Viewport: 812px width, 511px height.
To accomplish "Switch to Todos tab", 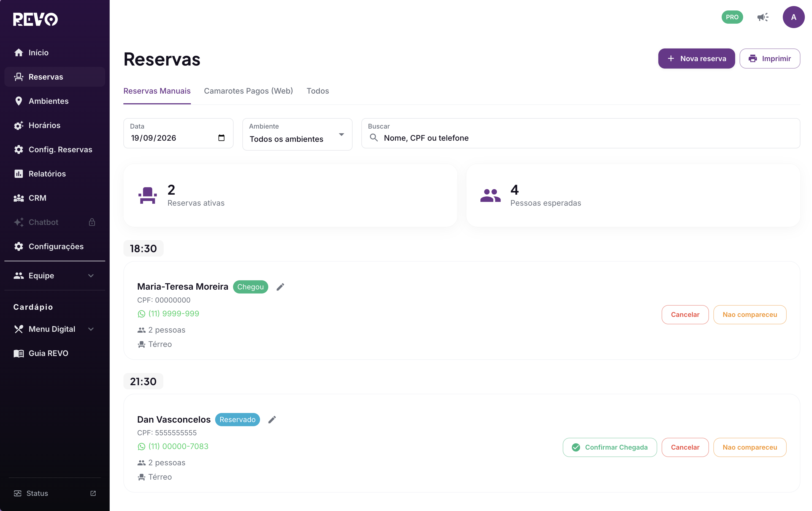I will click(x=317, y=91).
